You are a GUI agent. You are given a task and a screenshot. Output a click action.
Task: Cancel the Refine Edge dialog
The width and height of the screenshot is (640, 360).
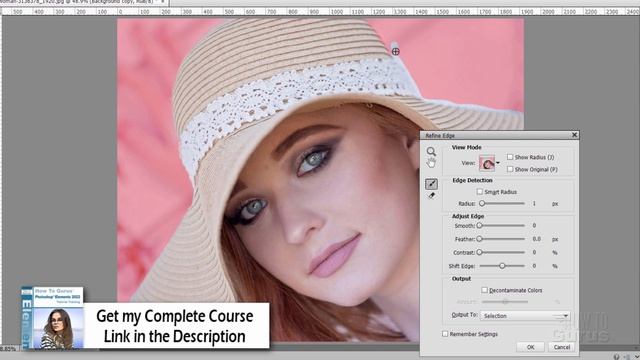562,347
